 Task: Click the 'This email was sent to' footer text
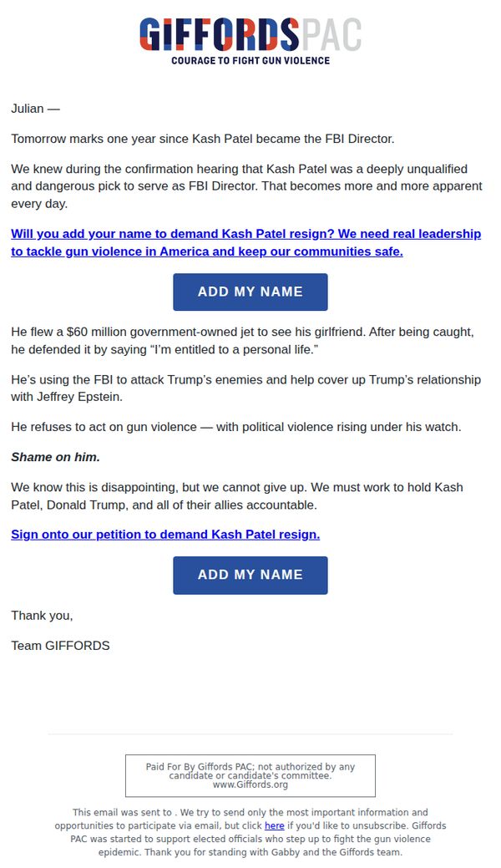coord(250,832)
